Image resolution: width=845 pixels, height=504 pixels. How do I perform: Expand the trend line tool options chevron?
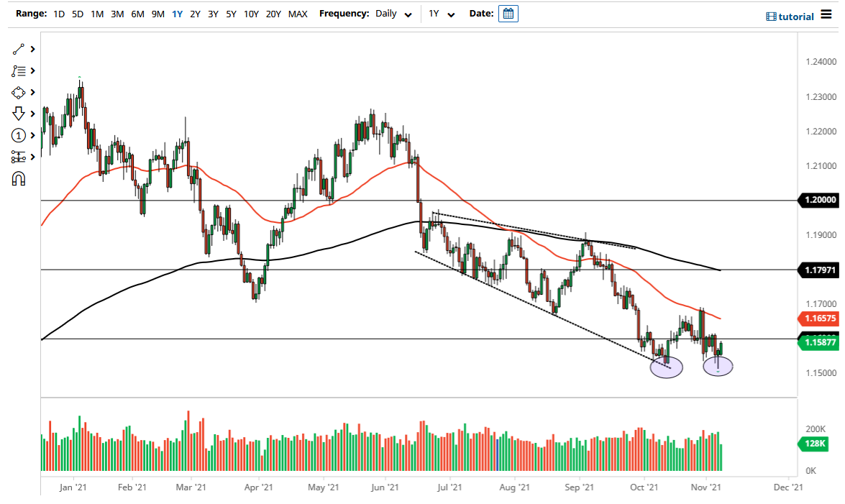(x=31, y=48)
